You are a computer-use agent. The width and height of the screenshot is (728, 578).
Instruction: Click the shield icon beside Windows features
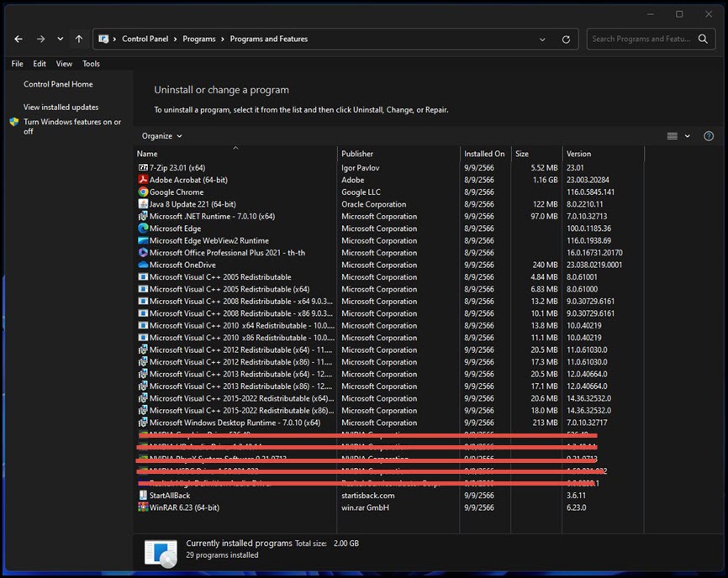coord(14,122)
